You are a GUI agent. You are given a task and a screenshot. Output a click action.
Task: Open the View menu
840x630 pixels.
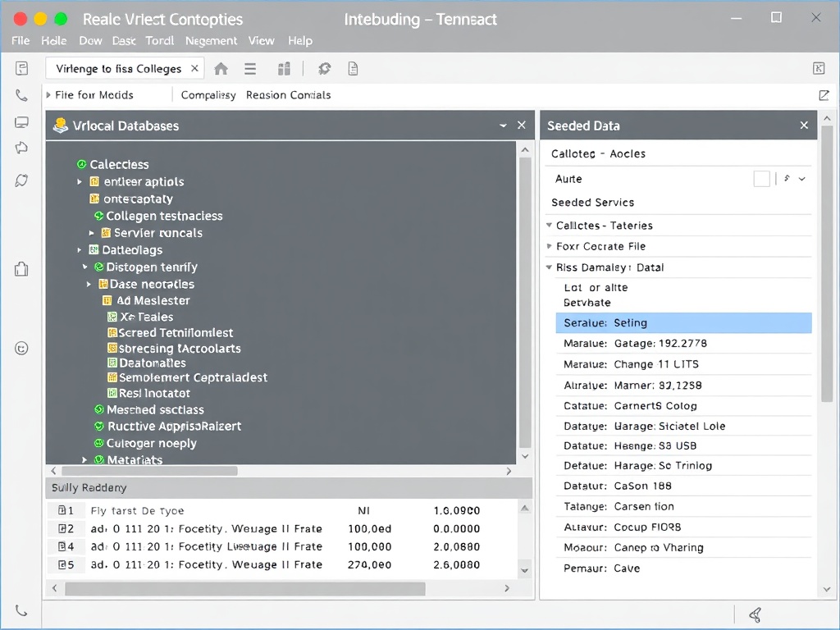click(262, 40)
